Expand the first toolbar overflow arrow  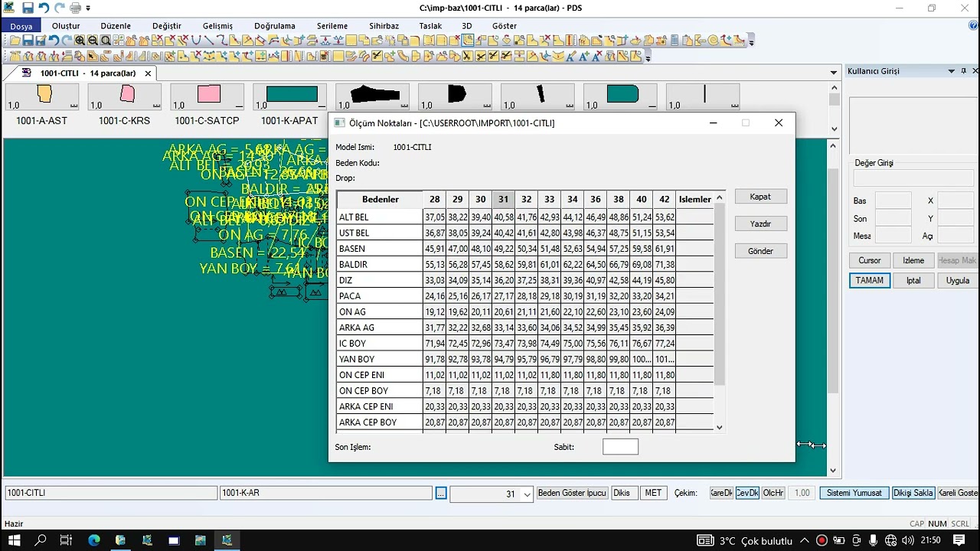point(751,41)
